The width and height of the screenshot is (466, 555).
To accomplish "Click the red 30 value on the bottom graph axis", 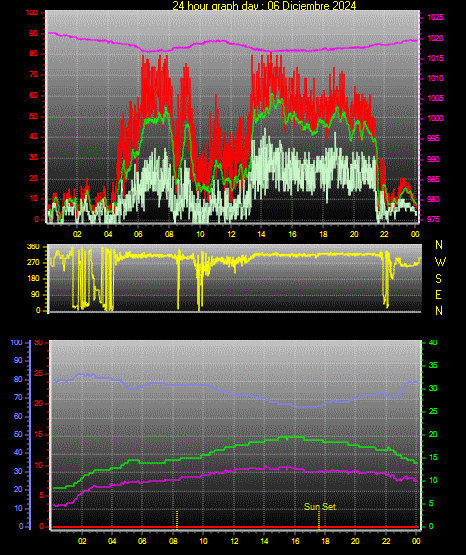I will tap(39, 343).
